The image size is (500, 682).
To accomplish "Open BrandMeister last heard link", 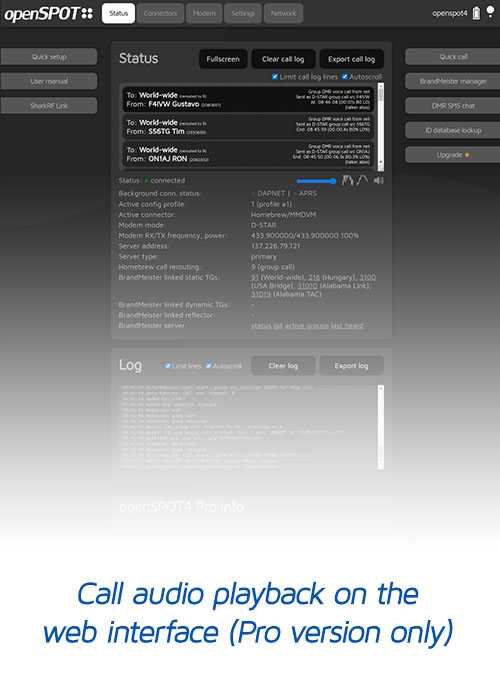I will coord(347,325).
